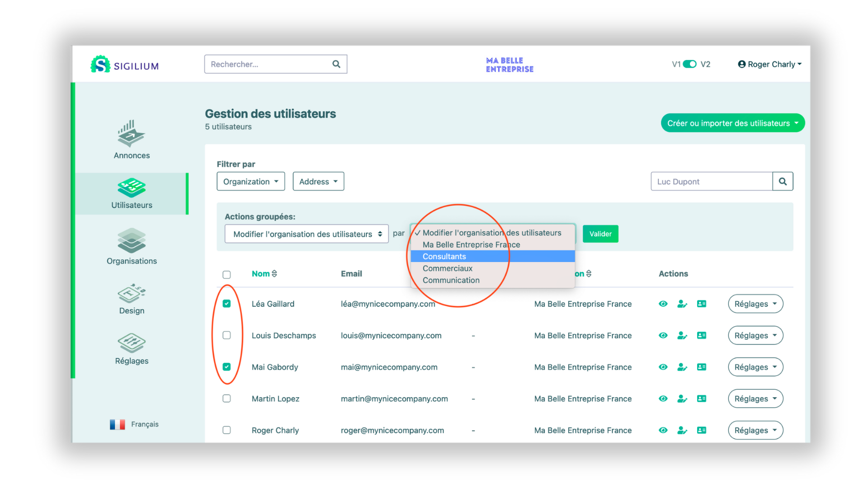Open the Organisations sidebar section
The width and height of the screenshot is (868, 488).
[132, 246]
